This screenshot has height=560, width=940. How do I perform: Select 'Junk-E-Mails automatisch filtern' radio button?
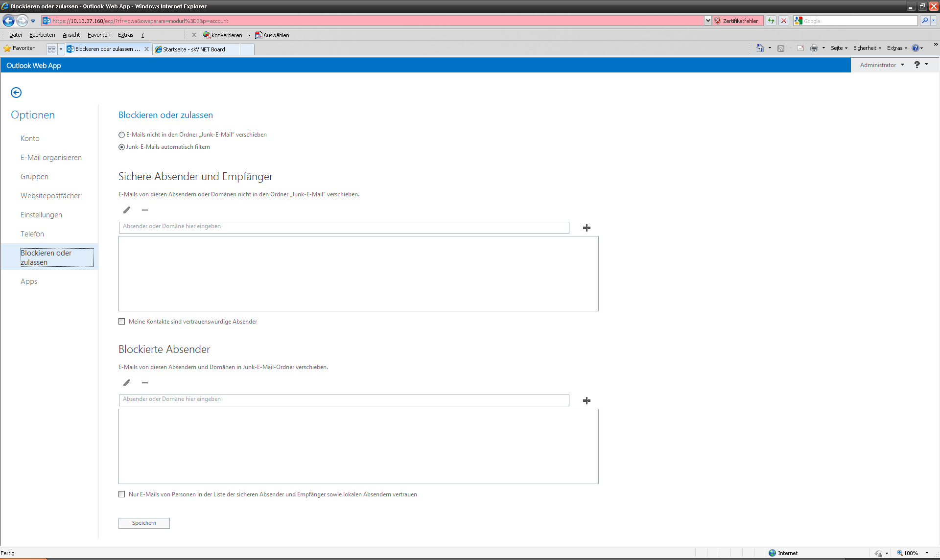tap(122, 147)
